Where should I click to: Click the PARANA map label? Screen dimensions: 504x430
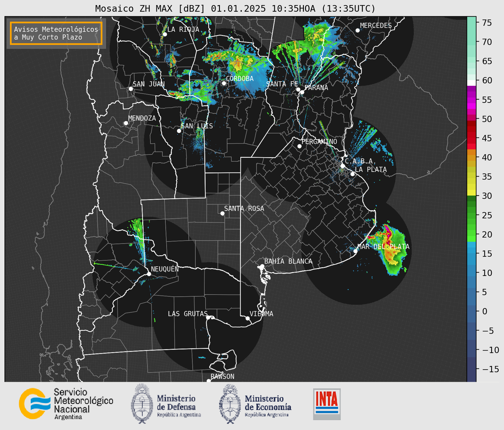click(316, 88)
